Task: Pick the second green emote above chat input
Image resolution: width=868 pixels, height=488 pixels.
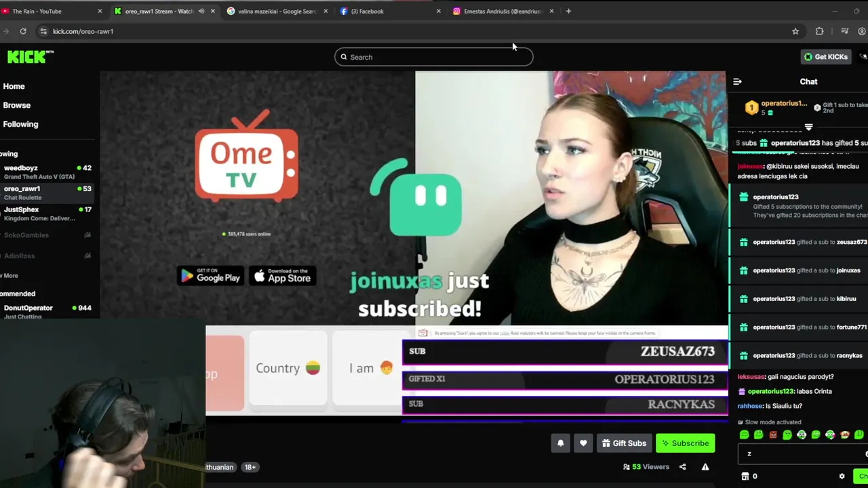Action: pos(759,434)
